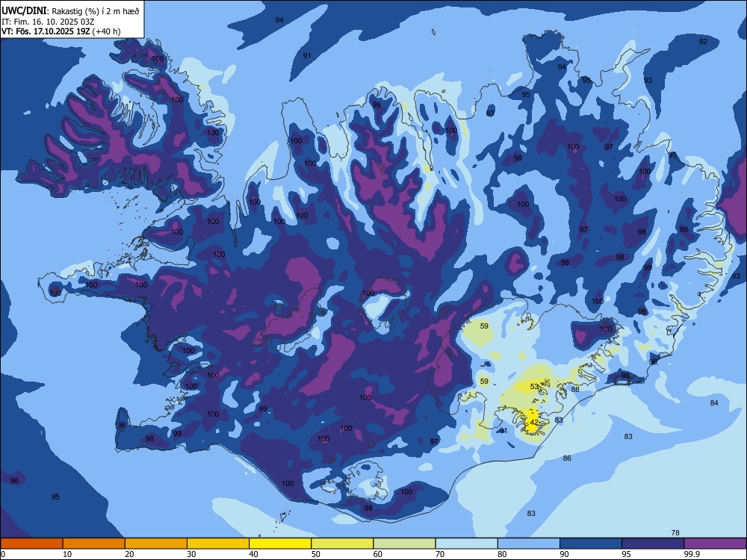Viewport: 747px width, 560px height.
Task: Click the '86' value off the southeast coast
Action: pos(567,458)
